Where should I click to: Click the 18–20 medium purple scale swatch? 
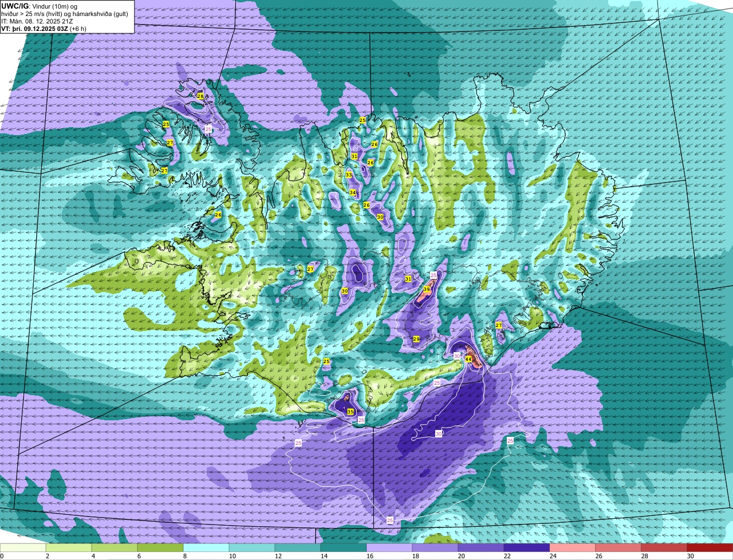(435, 548)
